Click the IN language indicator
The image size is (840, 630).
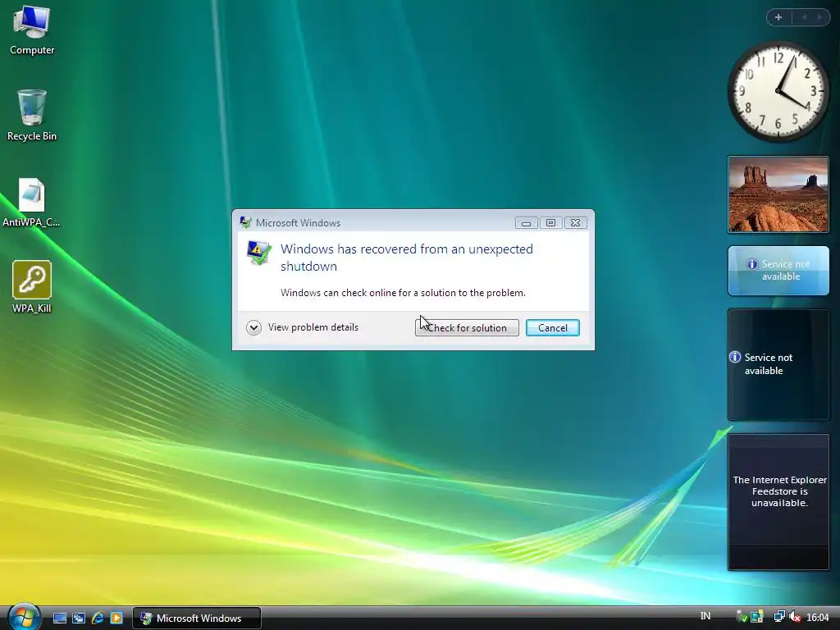pyautogui.click(x=705, y=616)
